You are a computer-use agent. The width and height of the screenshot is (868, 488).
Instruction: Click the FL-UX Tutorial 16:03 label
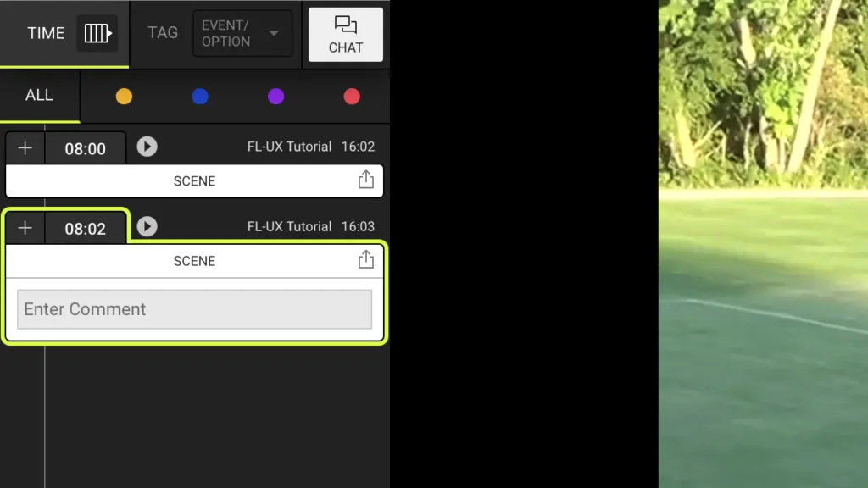pos(310,226)
